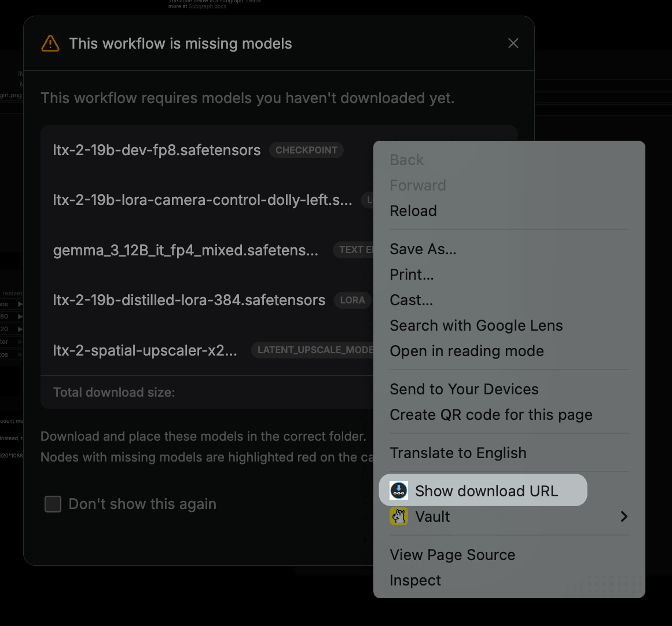Select Reload from the context menu
Viewport: 672px width, 626px height.
413,211
